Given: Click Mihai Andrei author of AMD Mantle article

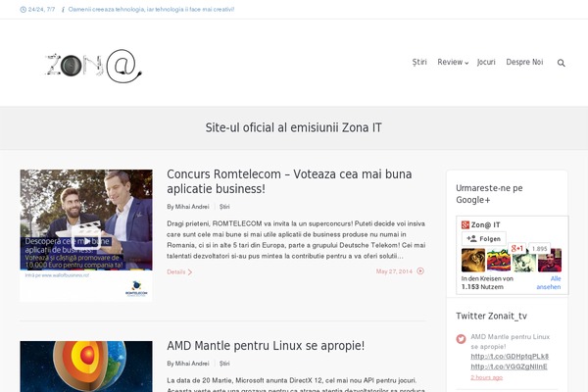Looking at the screenshot, I should (192, 364).
